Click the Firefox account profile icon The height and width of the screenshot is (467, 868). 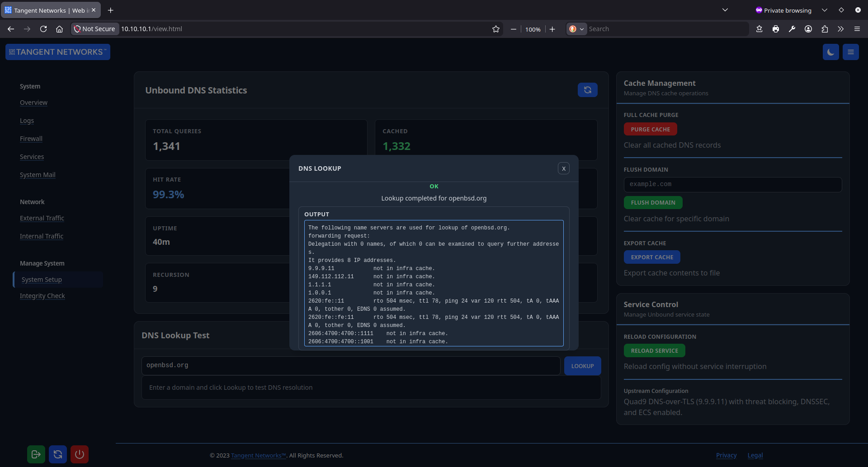click(x=808, y=28)
